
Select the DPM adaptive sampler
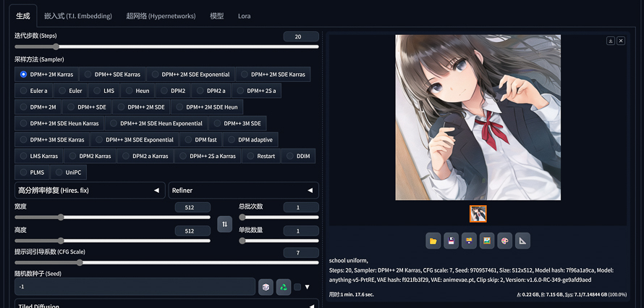pyautogui.click(x=250, y=140)
